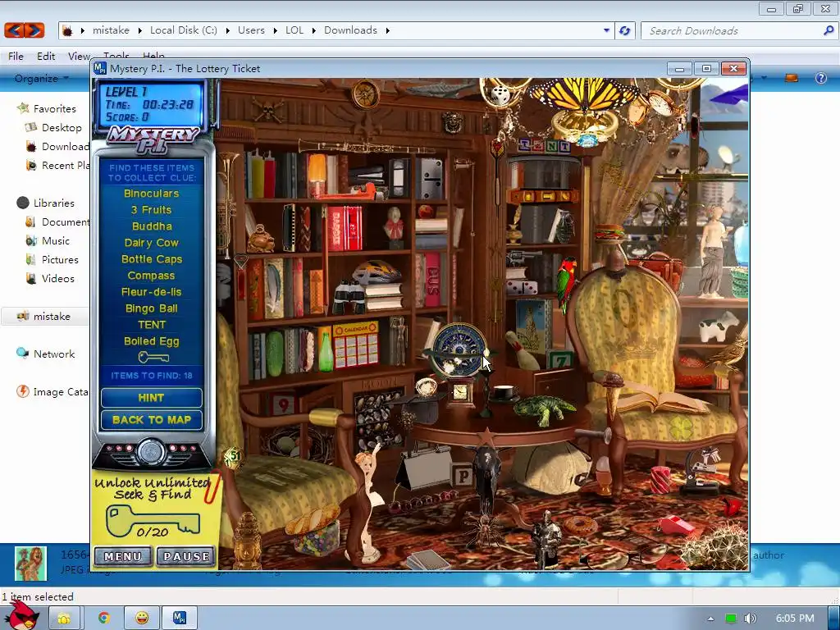Refresh the Explorer folder view
The width and height of the screenshot is (840, 630).
coord(624,30)
